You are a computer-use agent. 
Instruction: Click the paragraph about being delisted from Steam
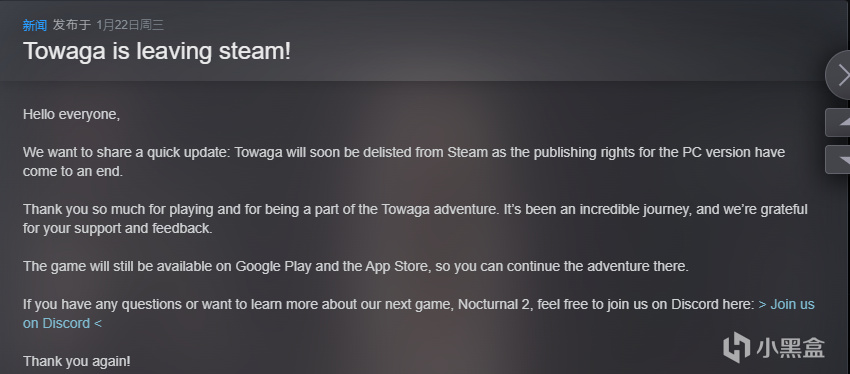coord(404,162)
